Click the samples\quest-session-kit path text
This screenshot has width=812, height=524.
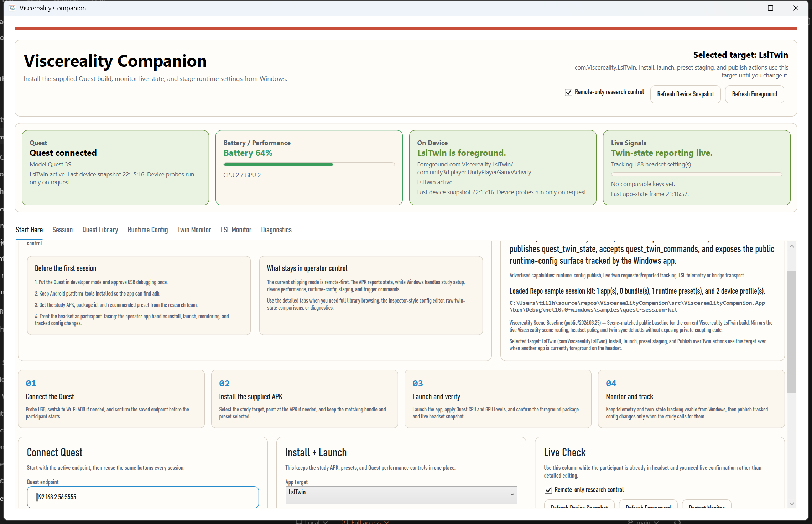pyautogui.click(x=637, y=306)
